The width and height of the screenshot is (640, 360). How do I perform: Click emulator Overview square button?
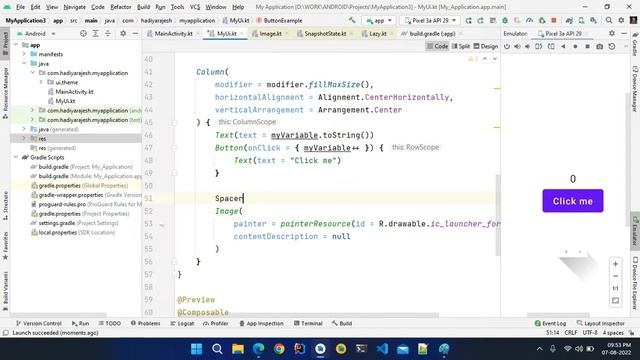coord(587,47)
